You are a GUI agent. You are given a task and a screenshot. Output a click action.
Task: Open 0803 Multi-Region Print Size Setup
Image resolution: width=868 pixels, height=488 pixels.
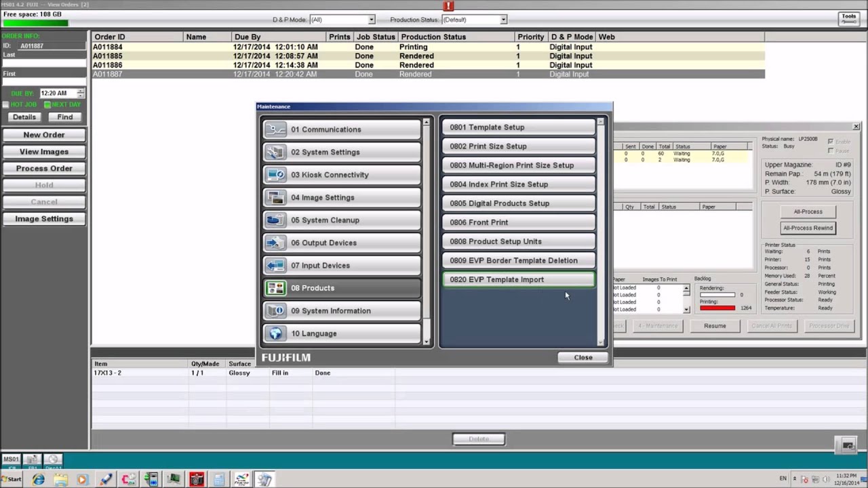click(519, 165)
